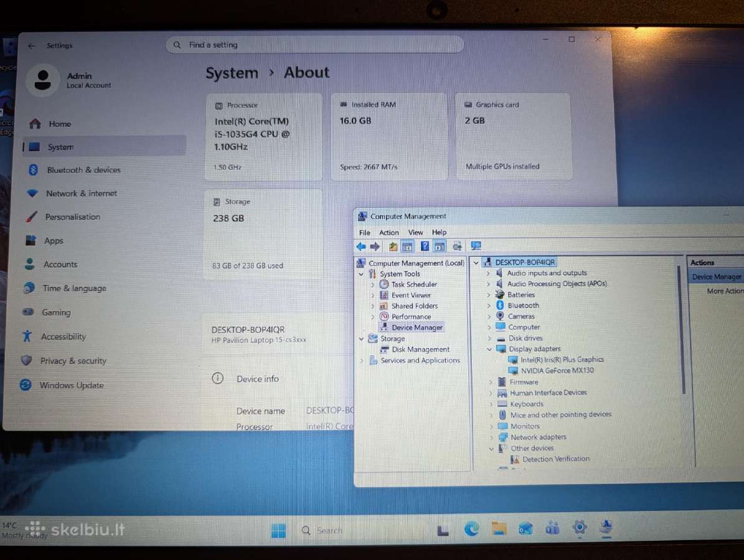Go back with the Settings back arrow
This screenshot has height=560, width=744.
tap(31, 46)
